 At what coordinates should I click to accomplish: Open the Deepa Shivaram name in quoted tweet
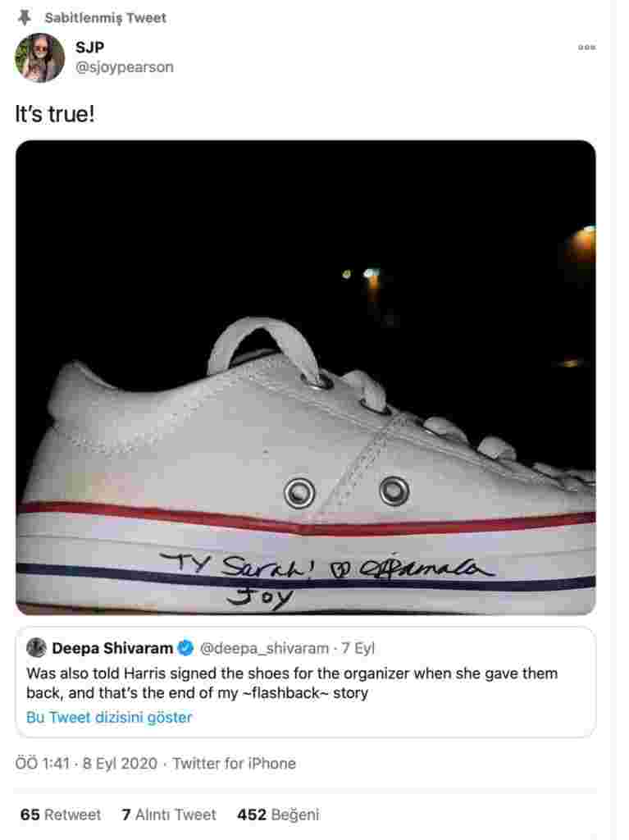pyautogui.click(x=112, y=648)
